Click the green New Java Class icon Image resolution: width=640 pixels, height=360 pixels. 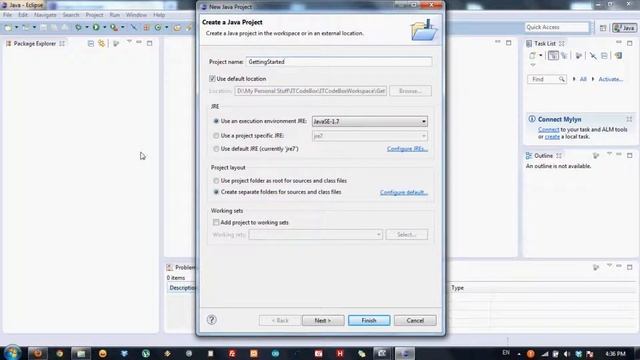click(x=158, y=28)
